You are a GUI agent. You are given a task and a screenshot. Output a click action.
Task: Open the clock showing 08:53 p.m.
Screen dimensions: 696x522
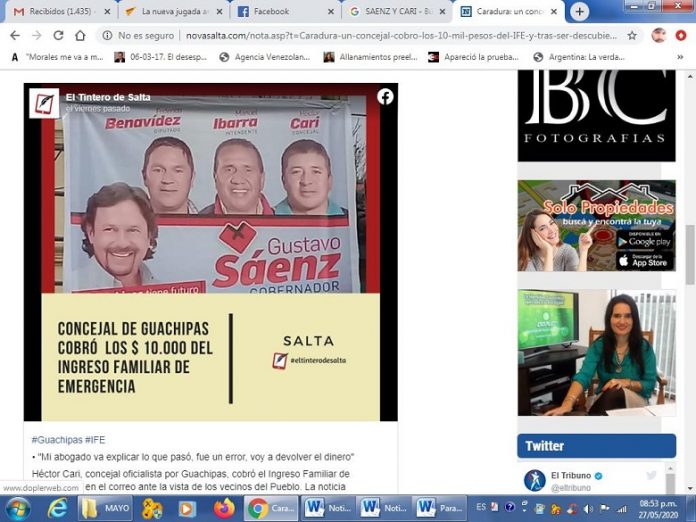[x=658, y=509]
